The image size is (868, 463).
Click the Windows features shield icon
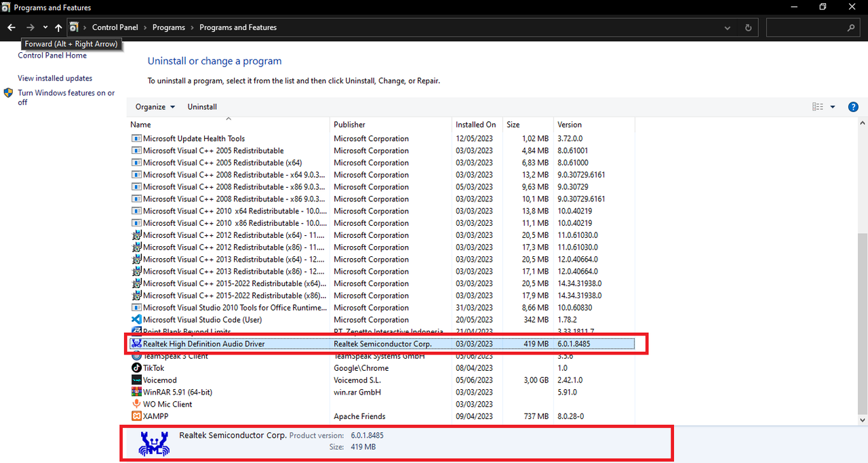[x=8, y=93]
